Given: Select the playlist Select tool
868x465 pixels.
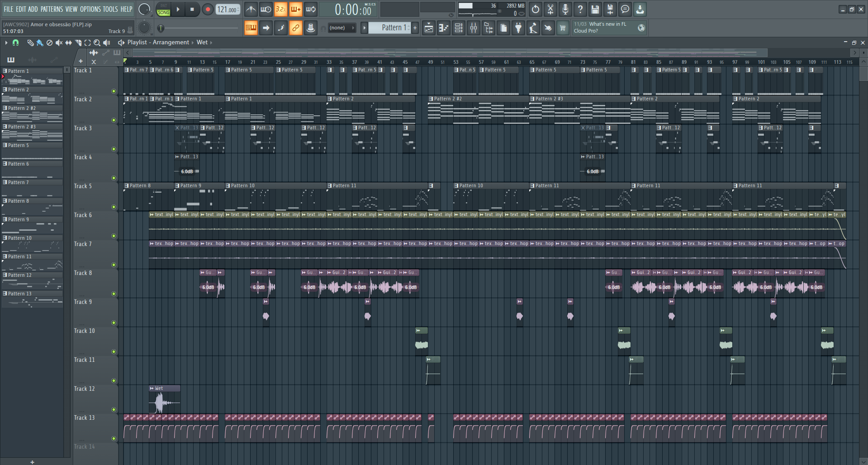Looking at the screenshot, I should click(87, 43).
